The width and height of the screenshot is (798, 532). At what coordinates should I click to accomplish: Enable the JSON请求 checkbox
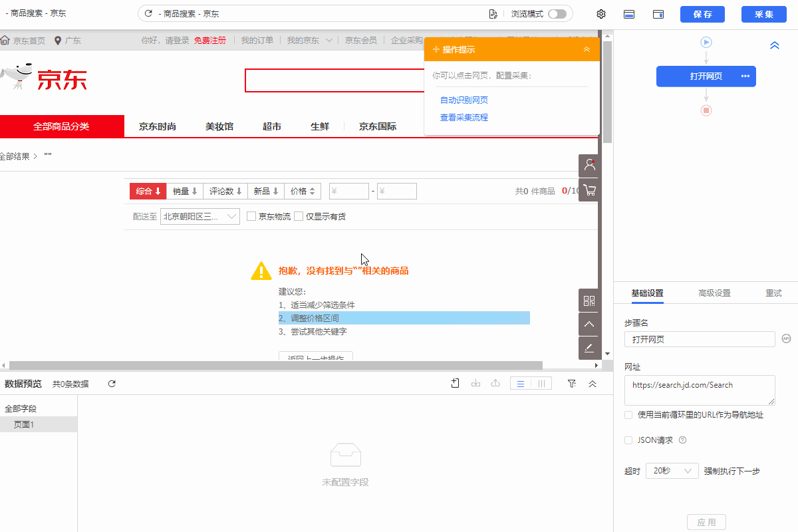click(628, 440)
